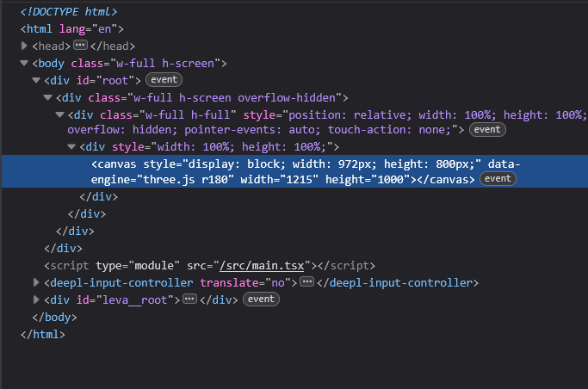The image size is (588, 389).
Task: Click the body class value "w-full h-screen"
Action: pos(165,64)
